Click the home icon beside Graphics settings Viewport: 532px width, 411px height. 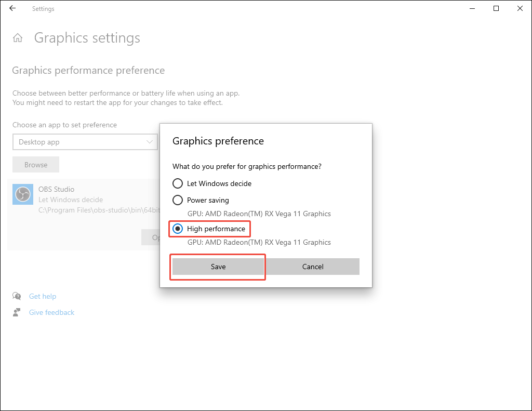tap(18, 37)
